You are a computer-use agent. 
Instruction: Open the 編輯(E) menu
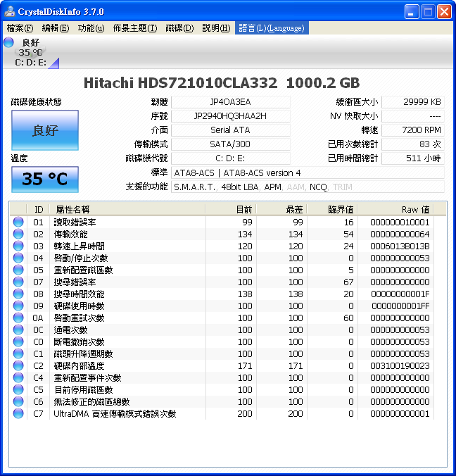coord(56,28)
